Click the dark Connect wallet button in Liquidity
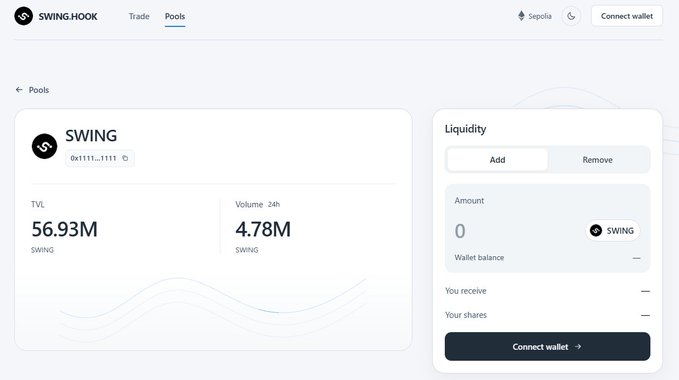Image resolution: width=679 pixels, height=380 pixels. pos(547,347)
